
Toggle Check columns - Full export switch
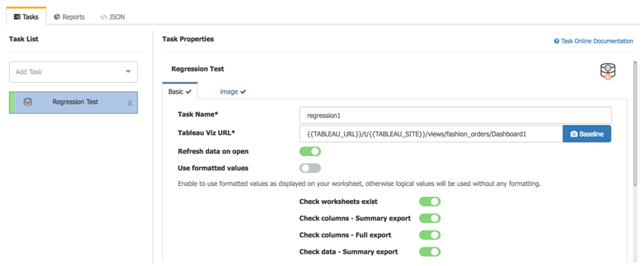coord(429,235)
